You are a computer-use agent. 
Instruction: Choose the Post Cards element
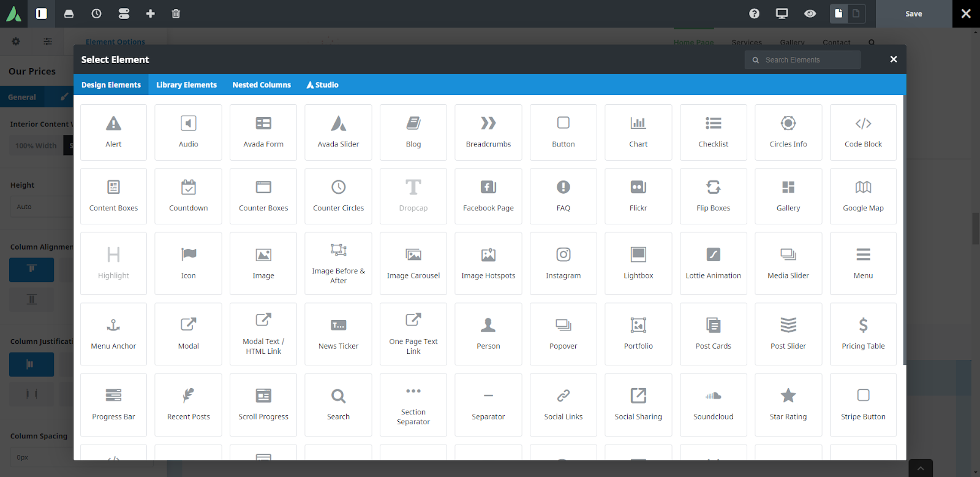coord(714,334)
